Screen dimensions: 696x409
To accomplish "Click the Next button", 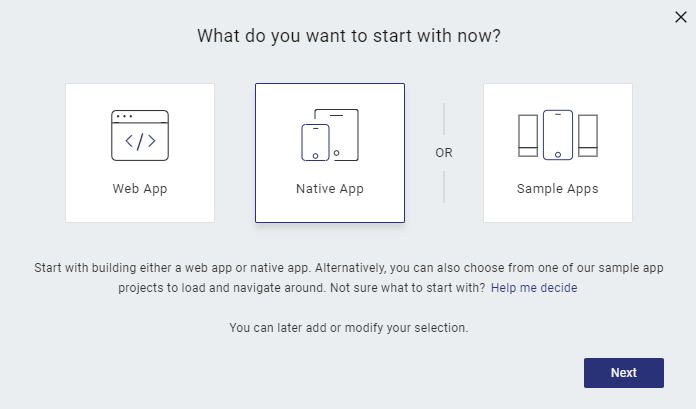I will [x=624, y=373].
